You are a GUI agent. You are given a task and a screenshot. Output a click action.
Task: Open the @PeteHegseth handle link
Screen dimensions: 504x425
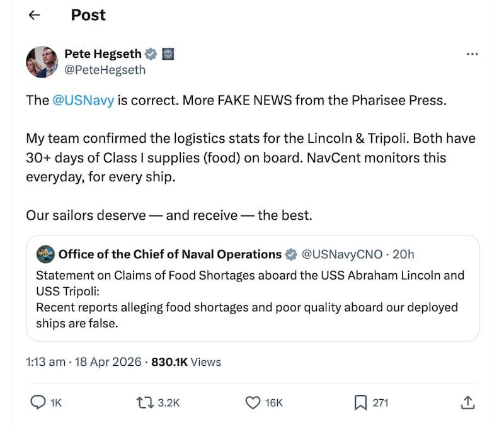click(105, 70)
